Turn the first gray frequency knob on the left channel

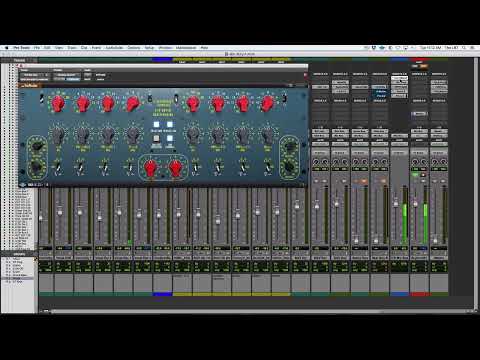58,135
